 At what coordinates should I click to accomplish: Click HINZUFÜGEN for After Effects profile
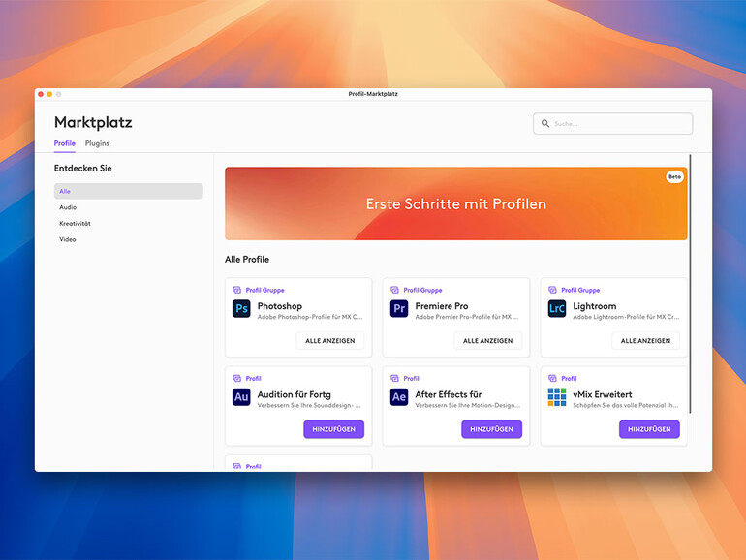(491, 429)
